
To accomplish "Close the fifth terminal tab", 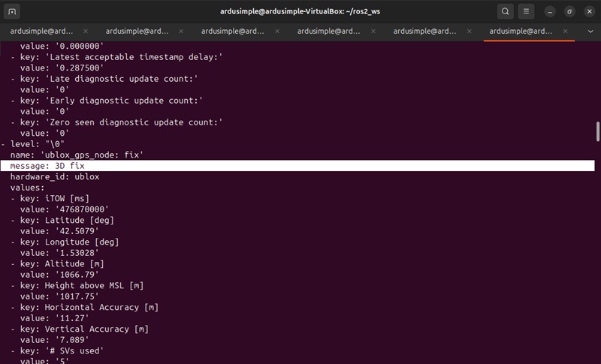I will pos(468,32).
